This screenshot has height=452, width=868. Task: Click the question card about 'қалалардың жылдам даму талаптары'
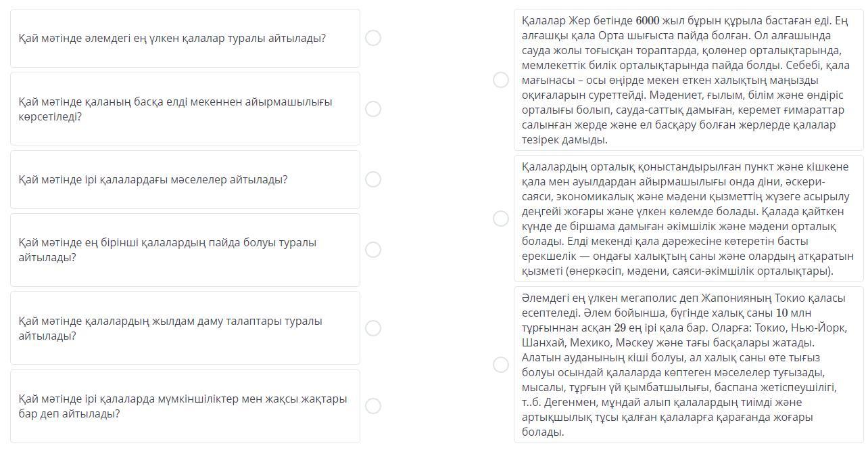coord(185,328)
